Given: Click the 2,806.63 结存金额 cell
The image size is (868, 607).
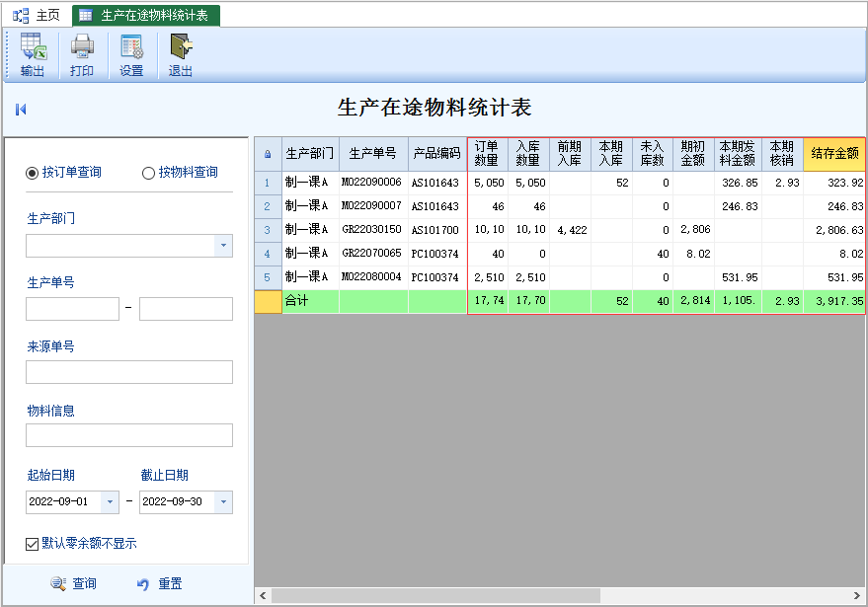Looking at the screenshot, I should coord(834,230).
